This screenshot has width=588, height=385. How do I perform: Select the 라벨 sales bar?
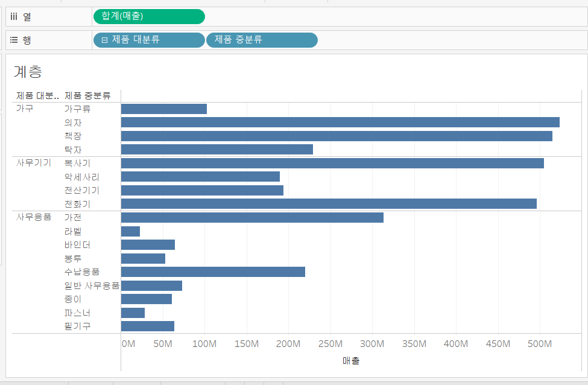130,231
